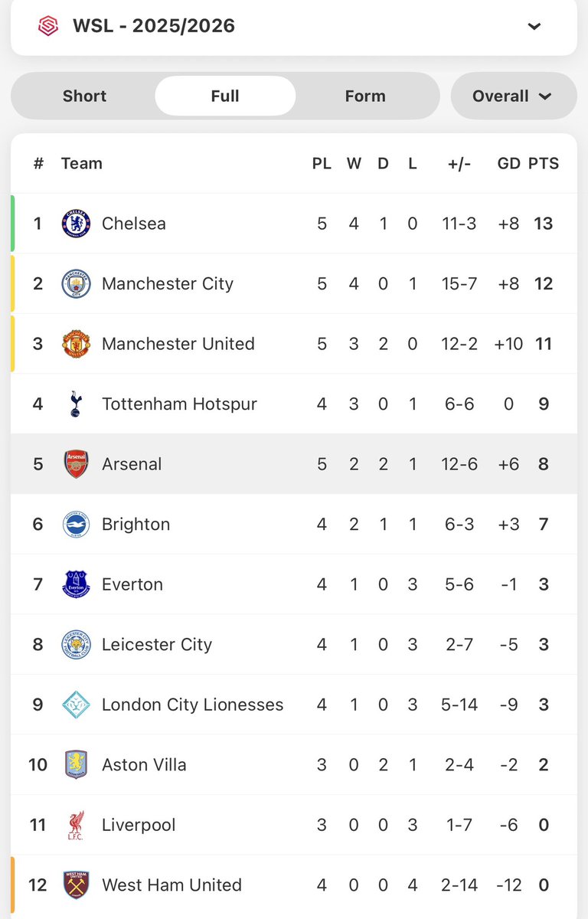Open the Everton team row

pyautogui.click(x=294, y=584)
